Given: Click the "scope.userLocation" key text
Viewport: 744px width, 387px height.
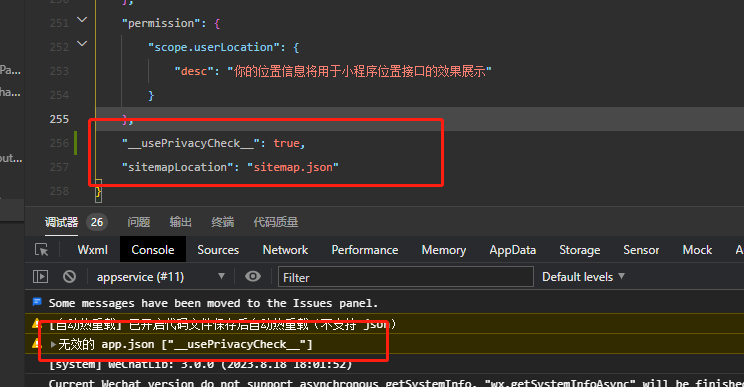Looking at the screenshot, I should [214, 47].
